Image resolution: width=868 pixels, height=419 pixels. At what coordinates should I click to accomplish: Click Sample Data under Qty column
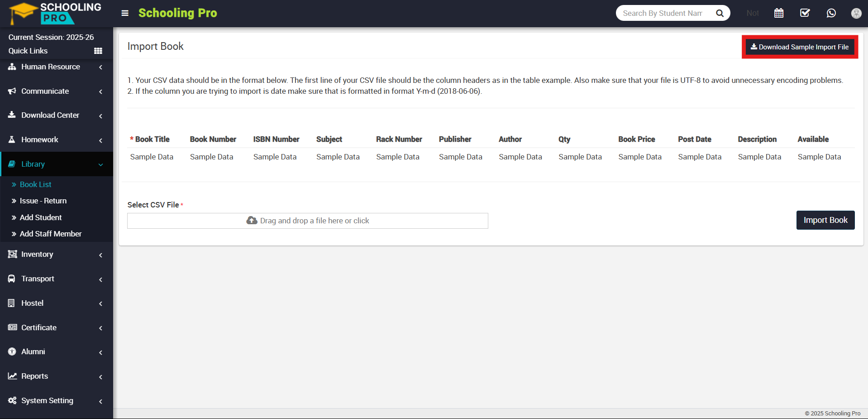(580, 157)
